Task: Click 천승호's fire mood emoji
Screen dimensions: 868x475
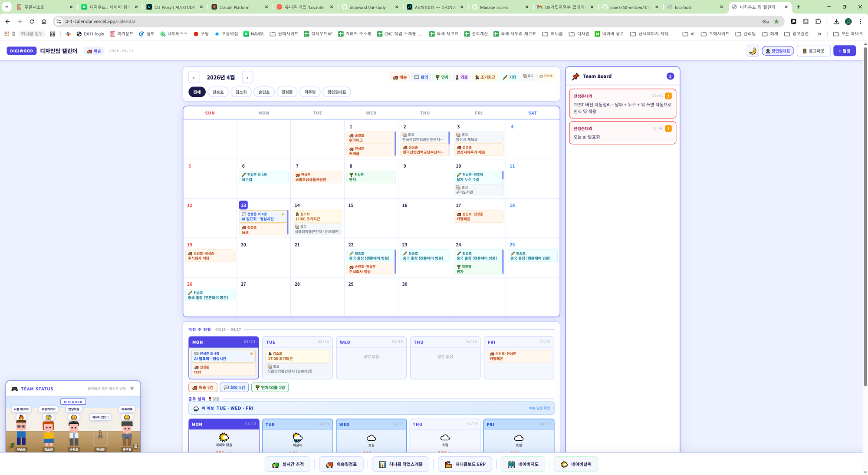Action: [x=21, y=418]
